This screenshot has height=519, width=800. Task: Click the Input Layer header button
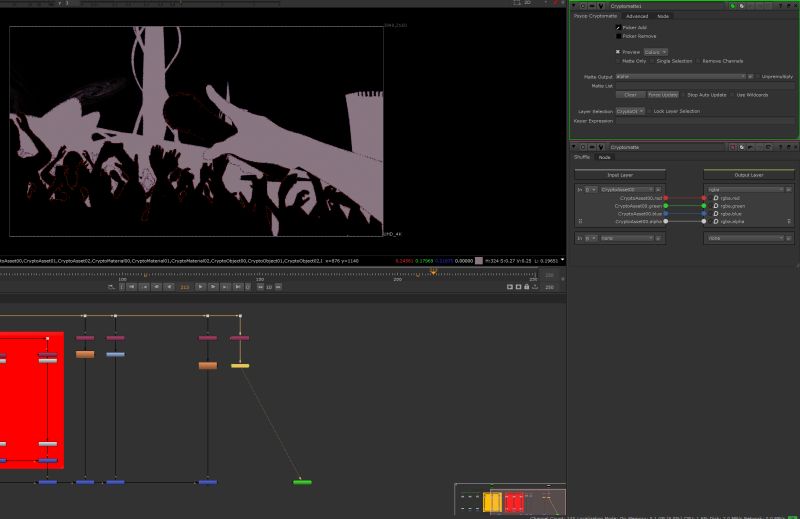pos(620,175)
